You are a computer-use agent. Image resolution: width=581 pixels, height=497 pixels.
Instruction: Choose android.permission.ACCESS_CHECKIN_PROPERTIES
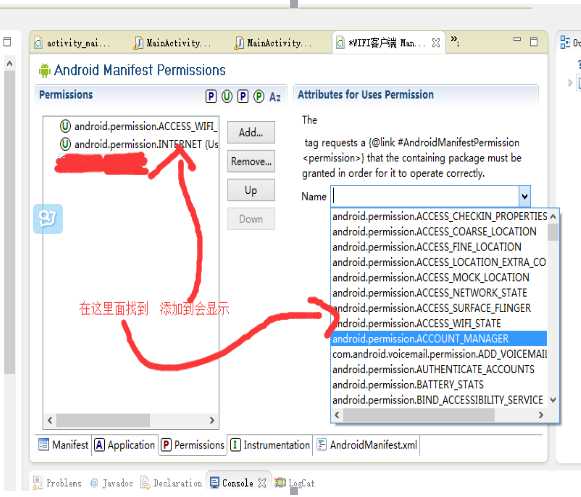click(439, 216)
